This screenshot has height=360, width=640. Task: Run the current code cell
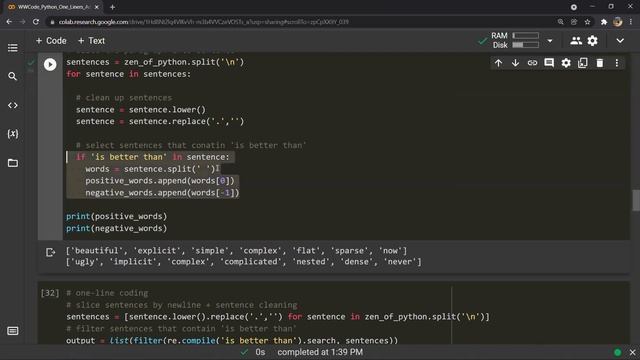pyautogui.click(x=50, y=64)
